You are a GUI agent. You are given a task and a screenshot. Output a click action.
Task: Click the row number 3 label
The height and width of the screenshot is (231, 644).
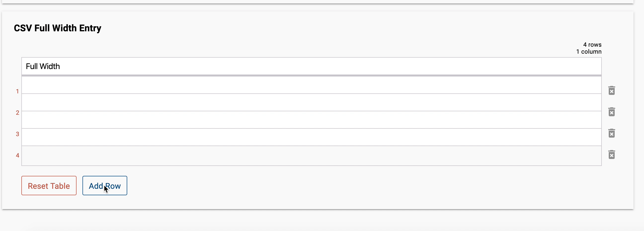pyautogui.click(x=17, y=134)
